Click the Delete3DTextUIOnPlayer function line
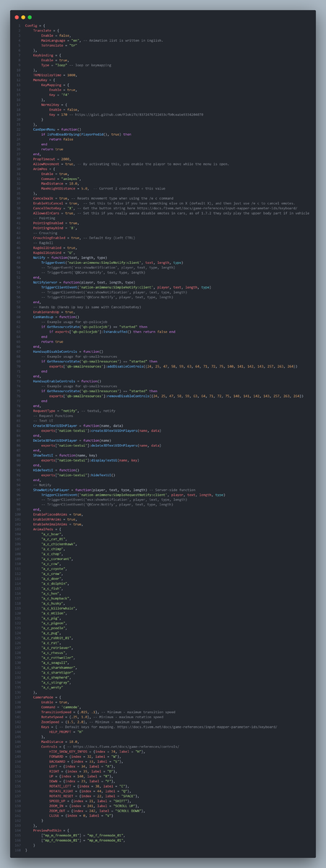This screenshot has height=868, width=326. [x=72, y=441]
